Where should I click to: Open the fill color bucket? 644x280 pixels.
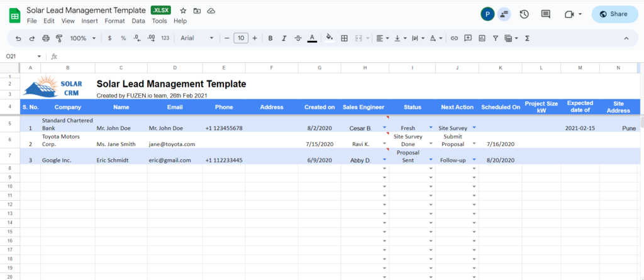(x=330, y=38)
